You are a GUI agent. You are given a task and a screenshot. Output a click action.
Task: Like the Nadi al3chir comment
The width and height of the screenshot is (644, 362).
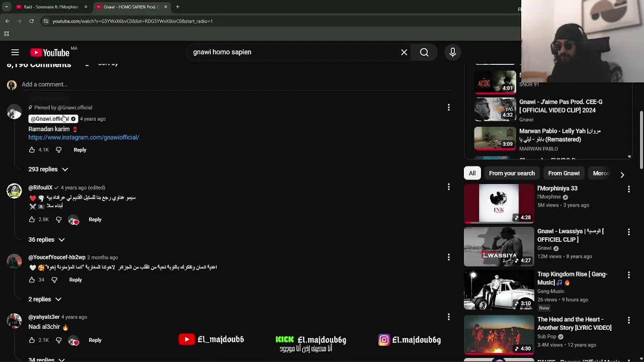(x=32, y=340)
